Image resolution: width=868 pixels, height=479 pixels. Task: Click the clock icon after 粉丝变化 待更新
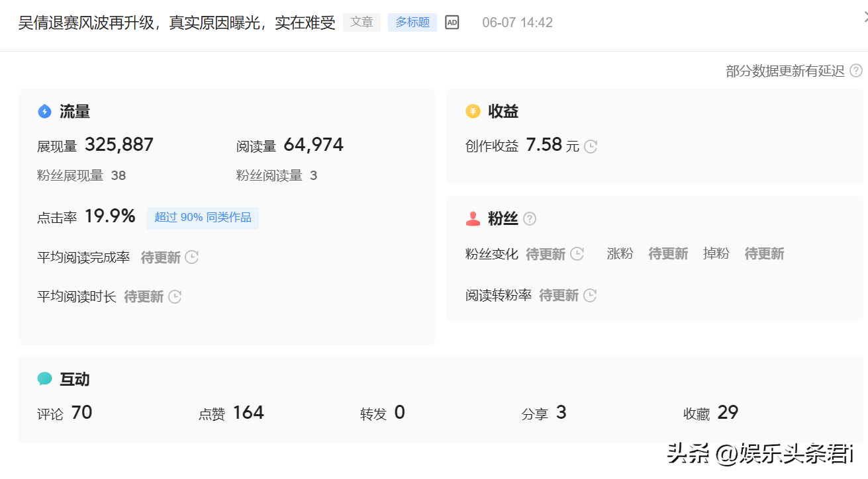[577, 254]
